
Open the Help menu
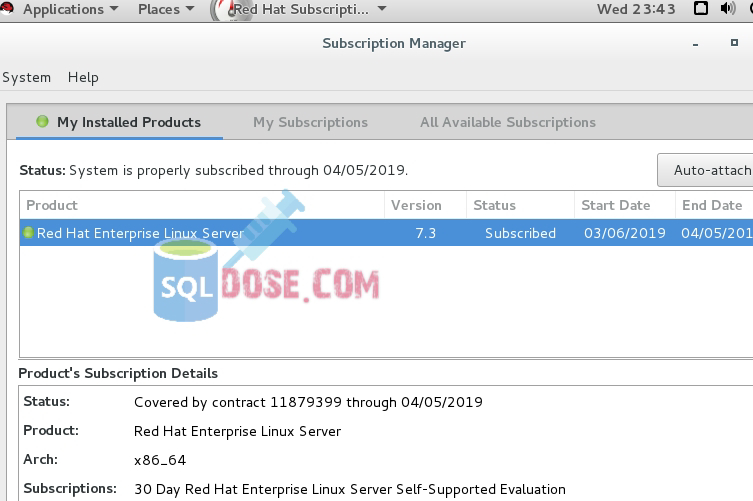[x=83, y=77]
